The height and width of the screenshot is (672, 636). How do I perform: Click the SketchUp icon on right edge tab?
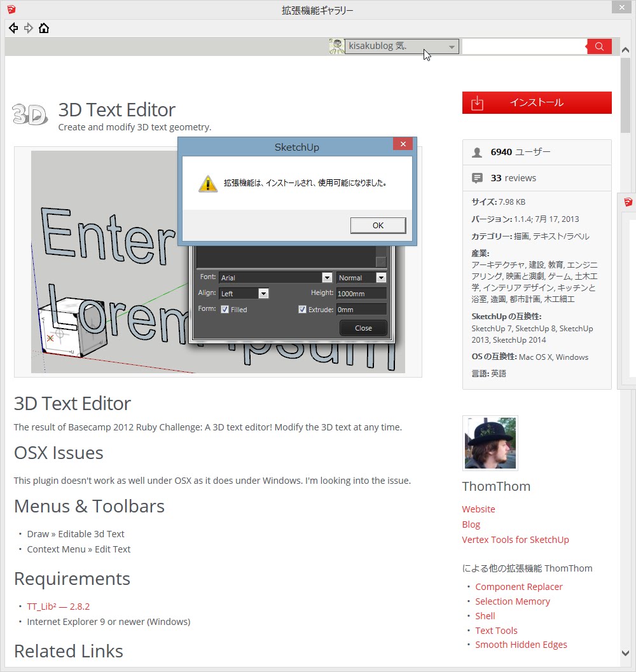click(628, 202)
